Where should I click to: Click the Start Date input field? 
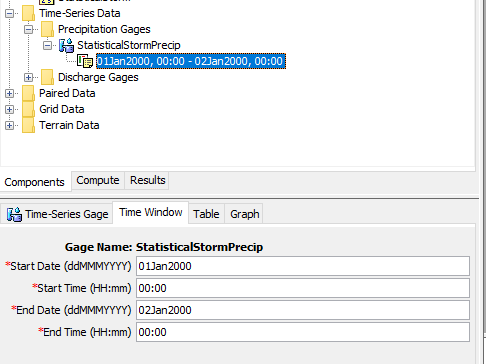(303, 266)
